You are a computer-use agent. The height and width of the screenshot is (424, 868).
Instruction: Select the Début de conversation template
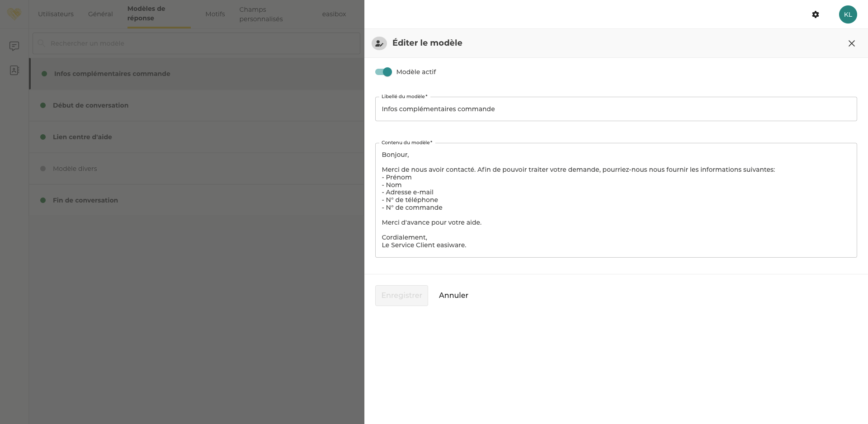[x=90, y=105]
